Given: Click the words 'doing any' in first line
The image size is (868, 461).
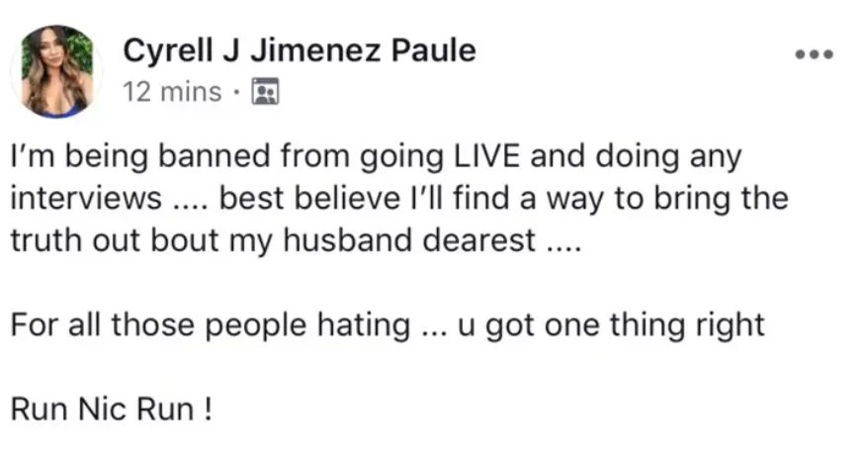Looking at the screenshot, I should click(668, 157).
